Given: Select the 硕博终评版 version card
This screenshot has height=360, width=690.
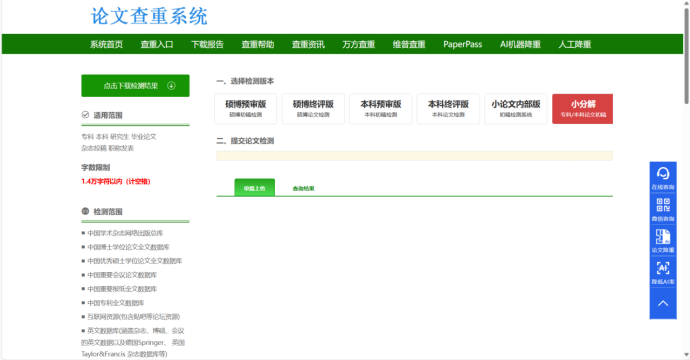Looking at the screenshot, I should pyautogui.click(x=313, y=109).
